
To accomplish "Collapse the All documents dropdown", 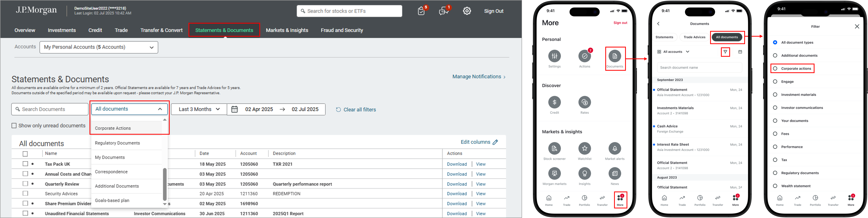I will [129, 109].
